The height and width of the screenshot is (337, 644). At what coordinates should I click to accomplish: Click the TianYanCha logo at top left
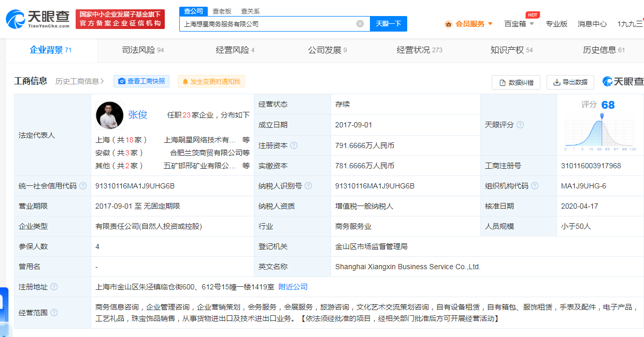click(37, 19)
